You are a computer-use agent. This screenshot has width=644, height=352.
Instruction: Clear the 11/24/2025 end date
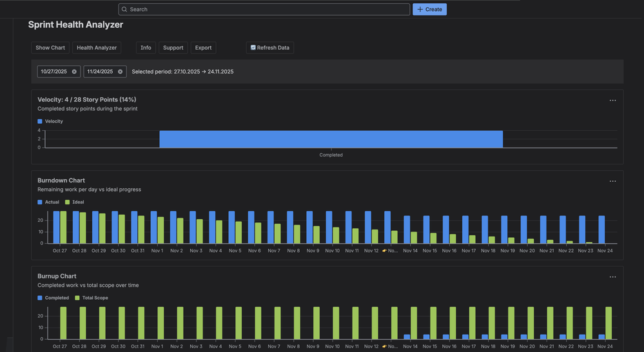point(120,72)
